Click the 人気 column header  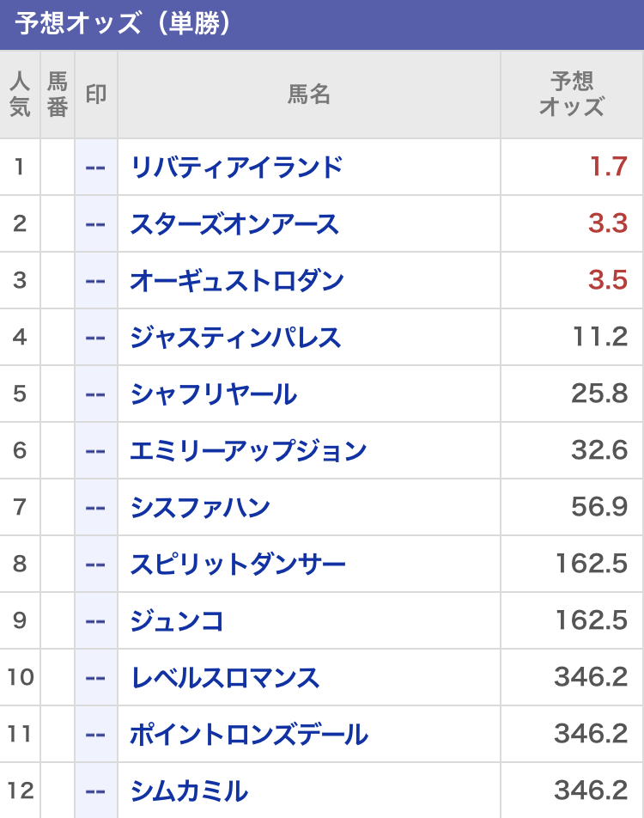click(x=20, y=95)
